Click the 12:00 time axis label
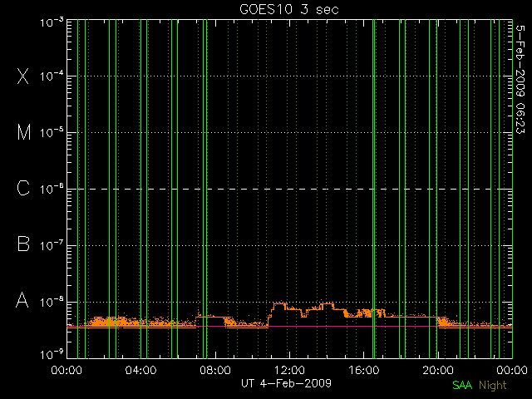The image size is (532, 399). (x=289, y=369)
